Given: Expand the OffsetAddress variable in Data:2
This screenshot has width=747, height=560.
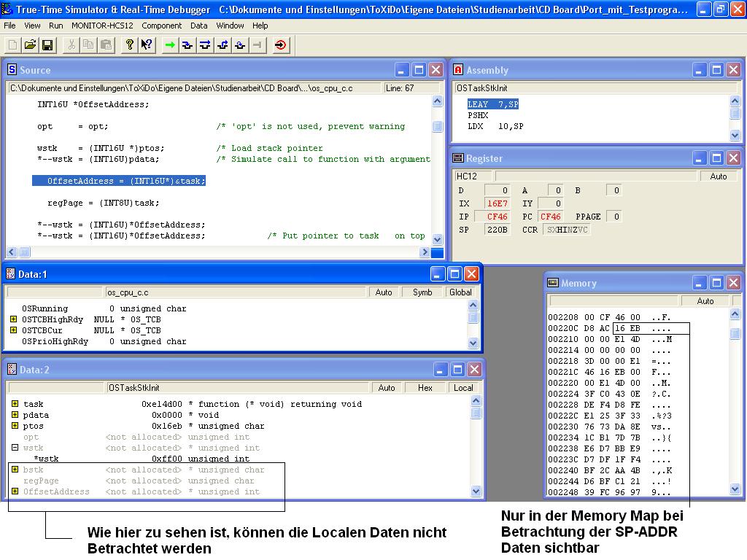Looking at the screenshot, I should pos(15,491).
